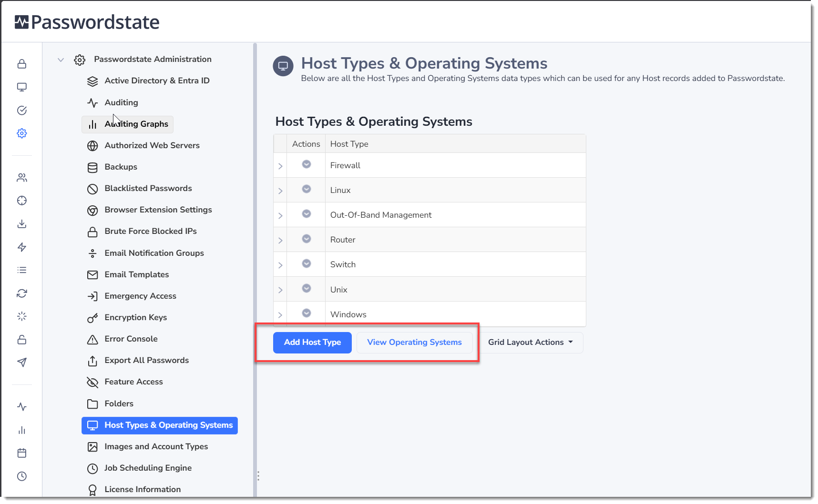Open Emergency Access
Screen dimensions: 818x504
pyautogui.click(x=132, y=296)
